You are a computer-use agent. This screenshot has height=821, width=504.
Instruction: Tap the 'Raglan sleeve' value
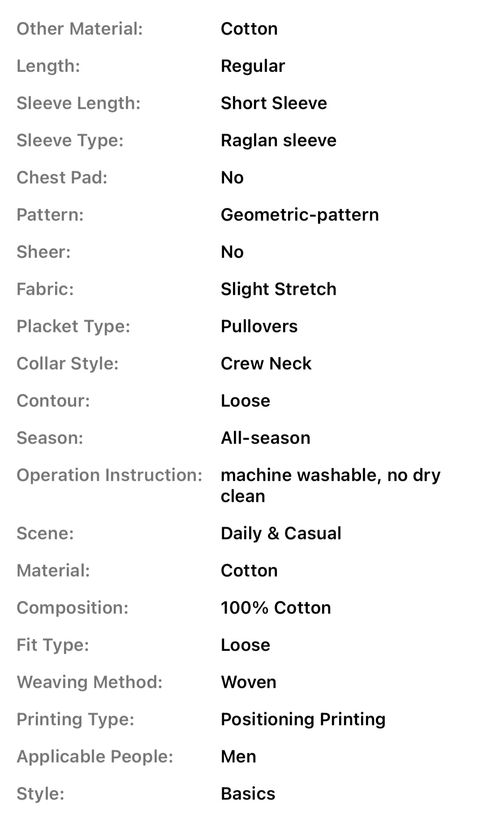[278, 141]
